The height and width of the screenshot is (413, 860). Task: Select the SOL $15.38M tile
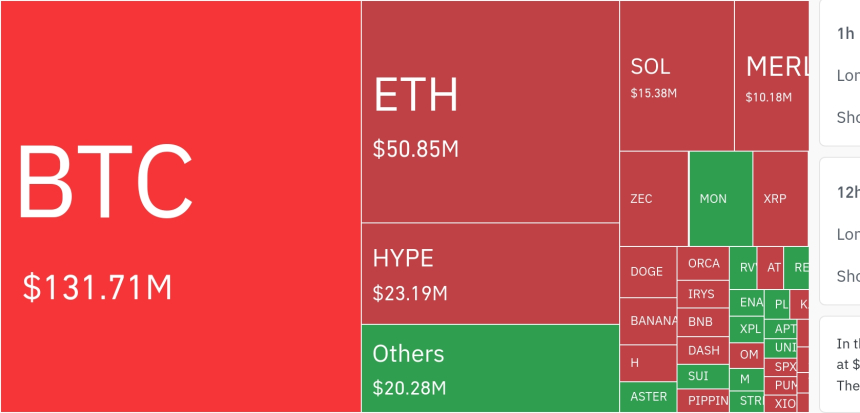[x=676, y=77]
